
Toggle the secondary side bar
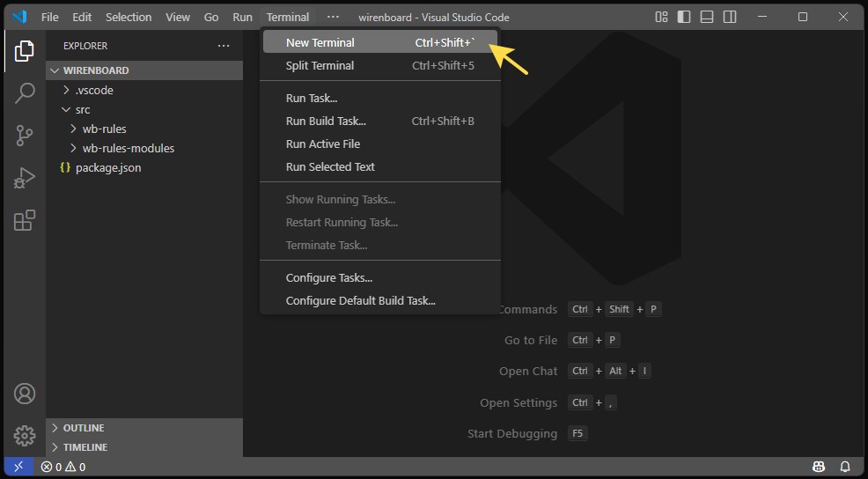tap(730, 17)
